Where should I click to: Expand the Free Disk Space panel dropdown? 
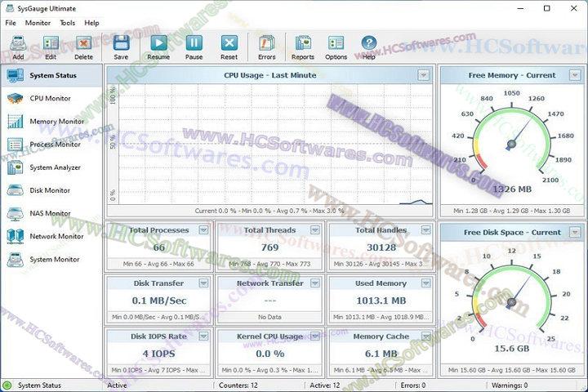pos(575,233)
